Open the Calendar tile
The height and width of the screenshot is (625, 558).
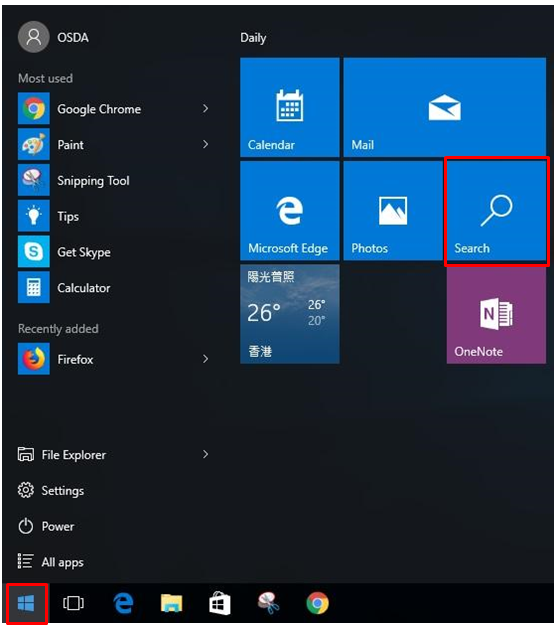point(290,107)
